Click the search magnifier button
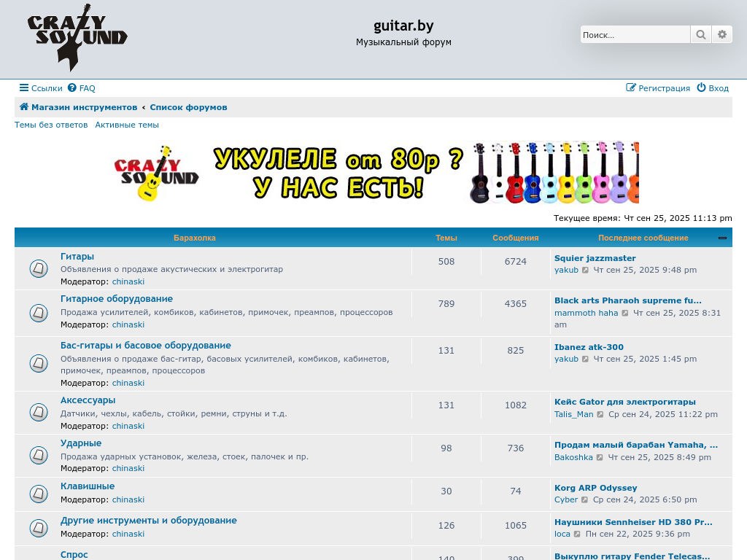Image resolution: width=747 pixels, height=560 pixels. point(700,34)
